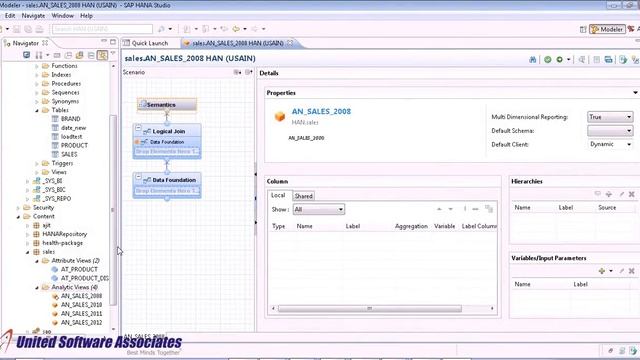The width and height of the screenshot is (640, 360).
Task: Open the Default Schema dropdown
Action: pyautogui.click(x=610, y=131)
